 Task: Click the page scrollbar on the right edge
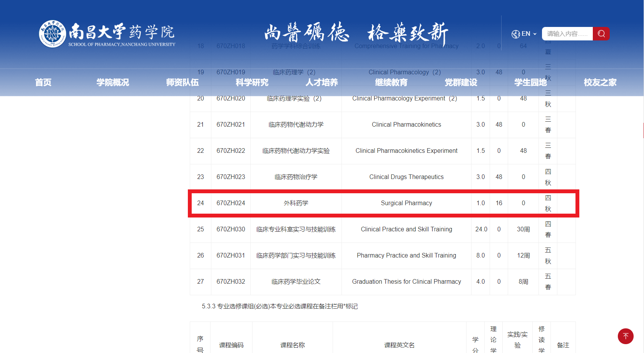point(642,131)
